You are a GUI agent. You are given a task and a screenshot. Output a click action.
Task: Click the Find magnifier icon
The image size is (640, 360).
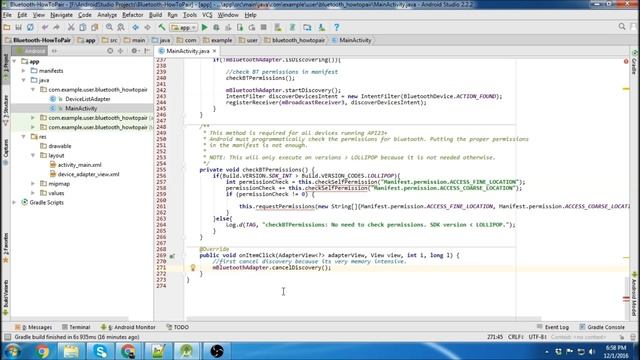pyautogui.click(x=109, y=27)
